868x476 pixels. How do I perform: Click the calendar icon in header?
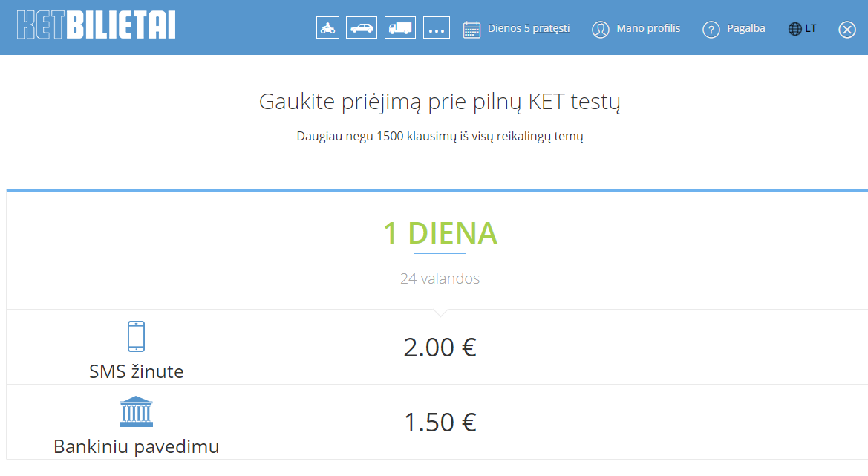pos(471,30)
